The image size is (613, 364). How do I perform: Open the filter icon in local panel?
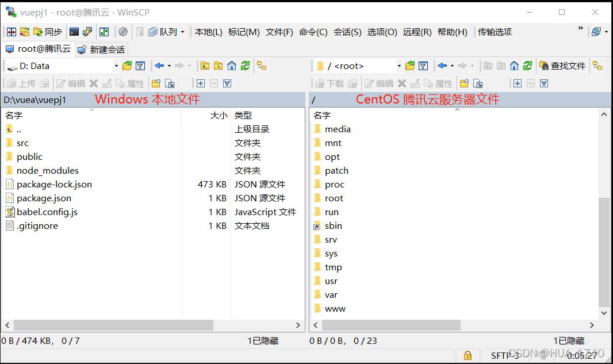[140, 66]
